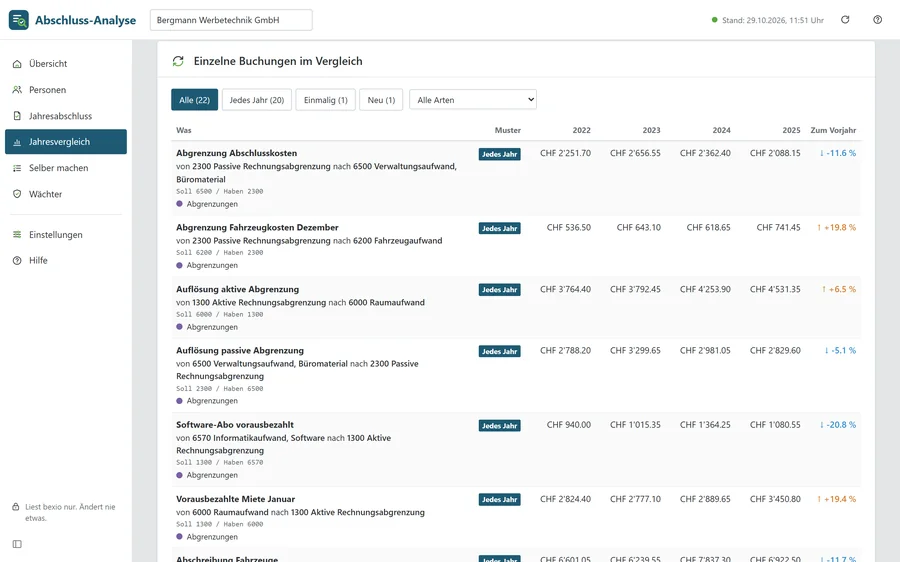Click the '+6.5 %' change value
The width and height of the screenshot is (900, 562).
[x=842, y=289]
